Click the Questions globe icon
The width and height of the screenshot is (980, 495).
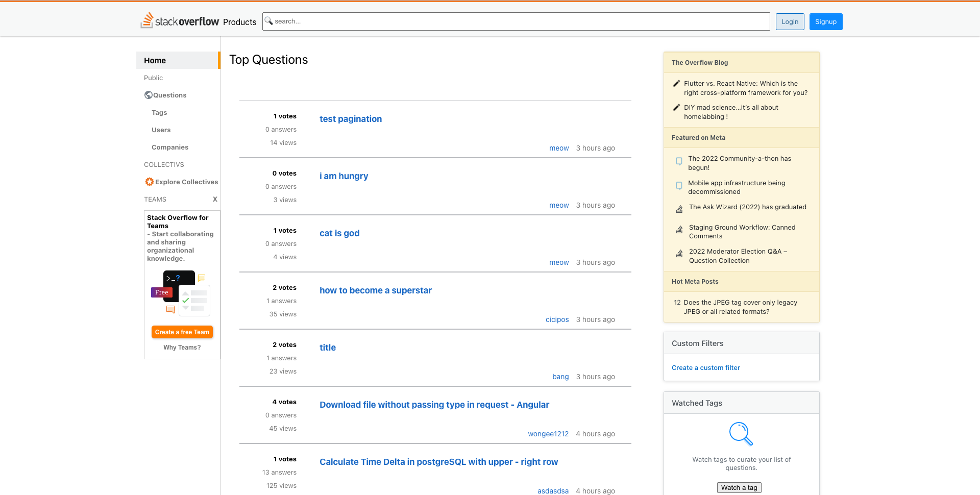click(149, 95)
